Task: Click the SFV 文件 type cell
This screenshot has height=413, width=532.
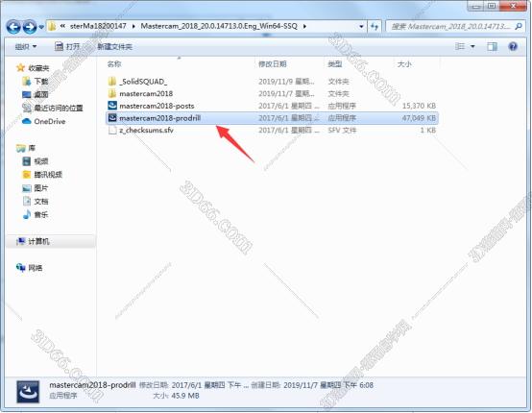Action: (342, 131)
